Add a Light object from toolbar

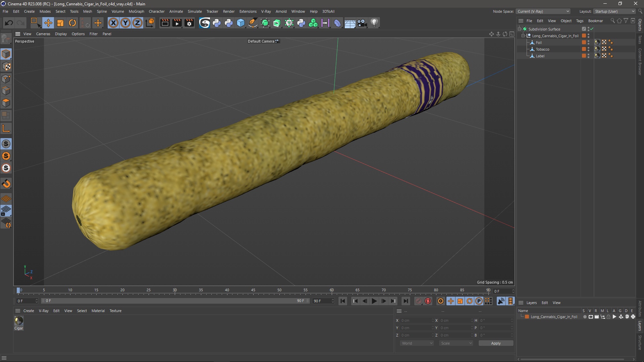374,23
